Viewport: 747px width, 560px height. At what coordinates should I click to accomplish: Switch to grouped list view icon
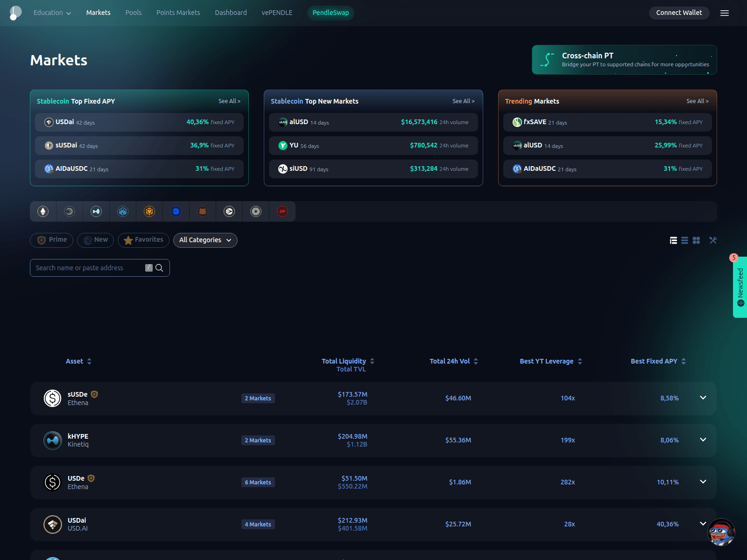coord(673,240)
